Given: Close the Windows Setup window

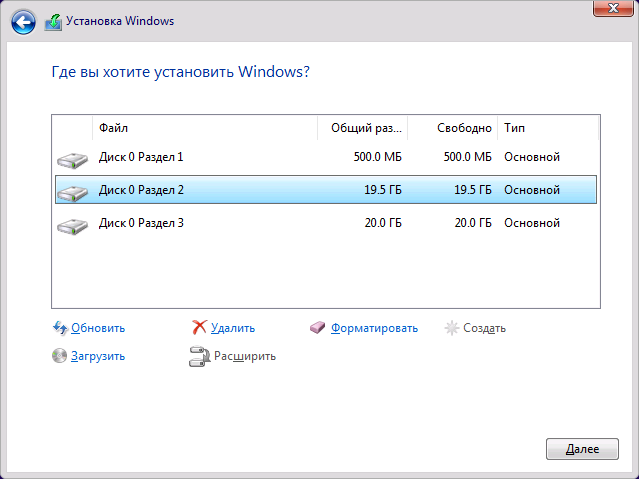Looking at the screenshot, I should tap(613, 8).
